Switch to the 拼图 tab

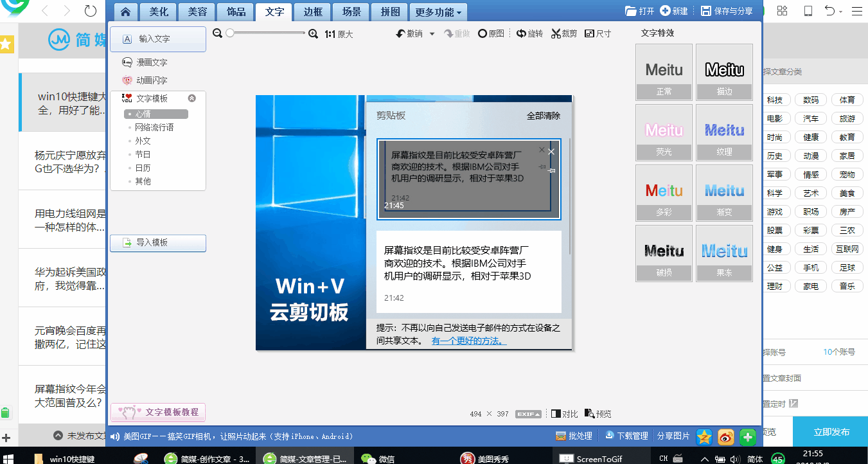coord(389,12)
